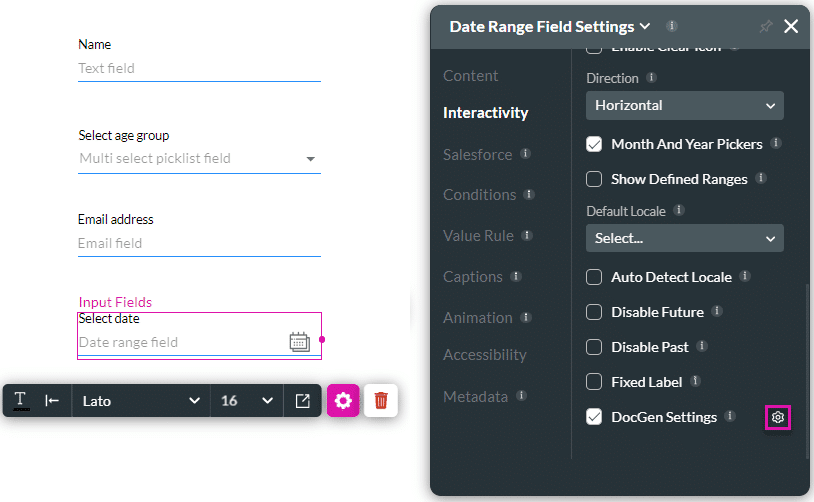Click the alignment icon in toolbar
Viewport: 814px width, 502px height.
coord(52,401)
